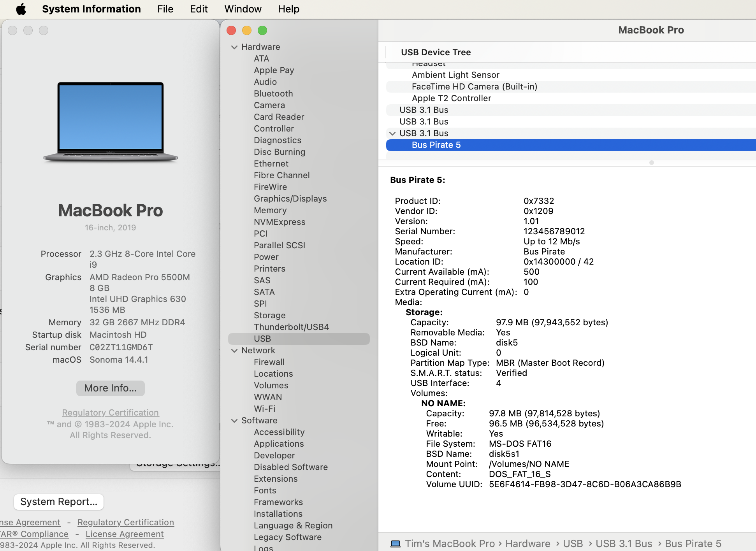Screen dimensions: 756x551
Task: Select Graphics/Displays in the sidebar
Action: point(290,198)
